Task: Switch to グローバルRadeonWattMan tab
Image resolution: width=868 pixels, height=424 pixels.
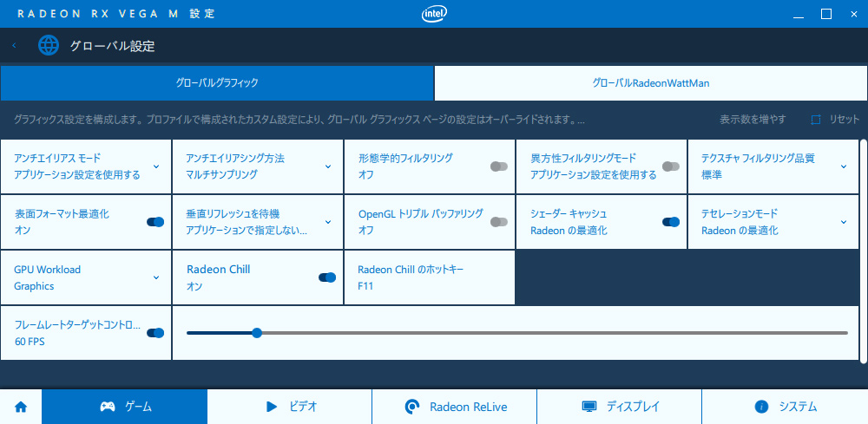Action: [x=651, y=83]
